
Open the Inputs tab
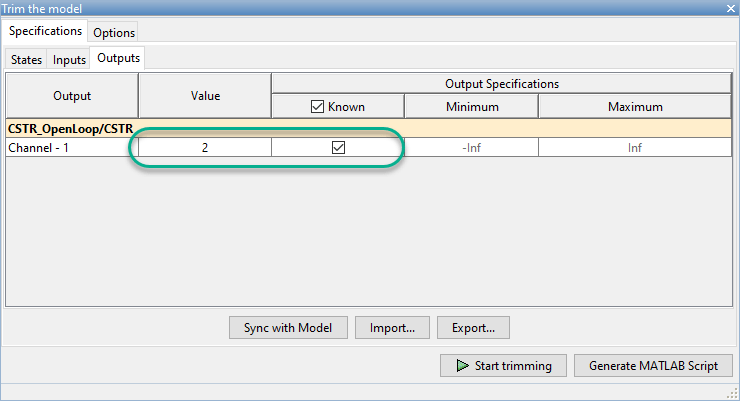69,59
